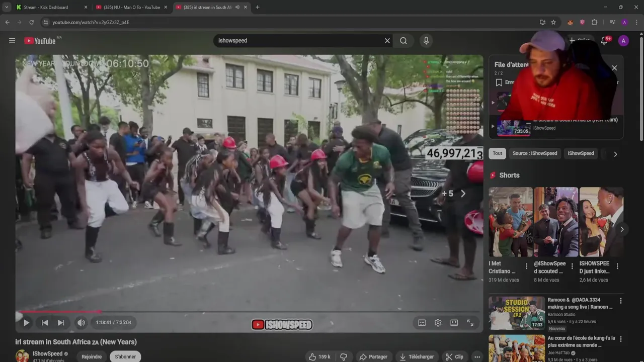Screen dimensions: 644x362
Task: Click video title irl stream in South Africa
Action: point(76,342)
